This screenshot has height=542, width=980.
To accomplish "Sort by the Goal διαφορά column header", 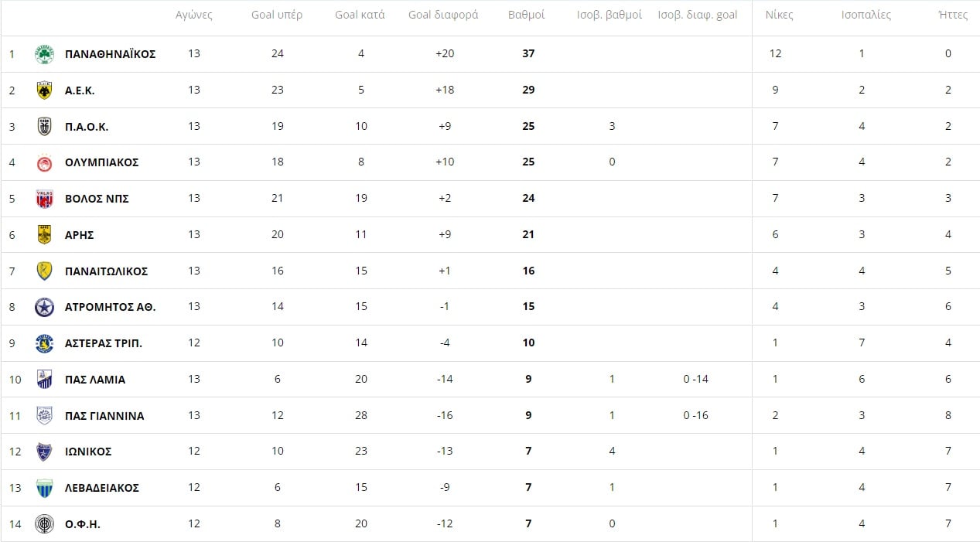I will pyautogui.click(x=443, y=15).
